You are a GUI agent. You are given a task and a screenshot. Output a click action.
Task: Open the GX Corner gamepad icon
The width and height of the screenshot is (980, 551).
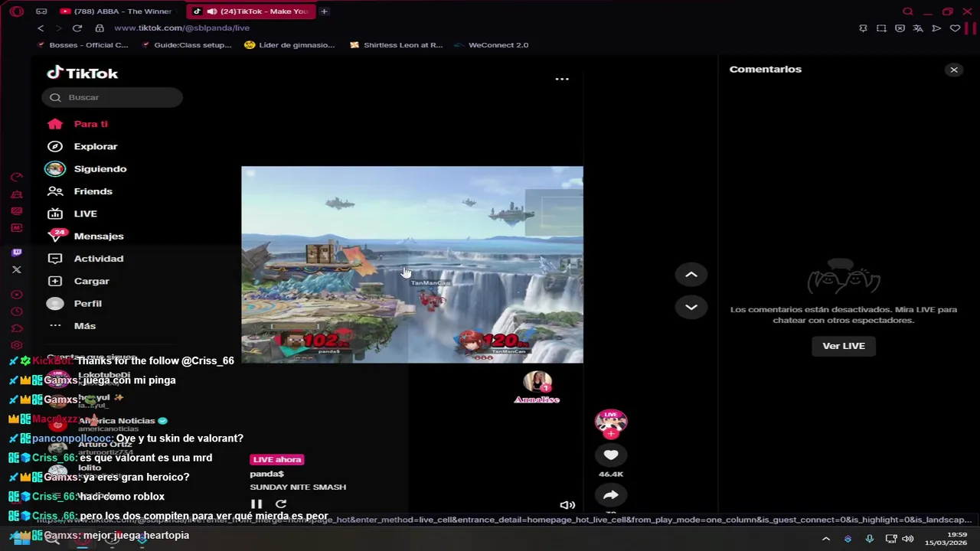[x=41, y=11]
